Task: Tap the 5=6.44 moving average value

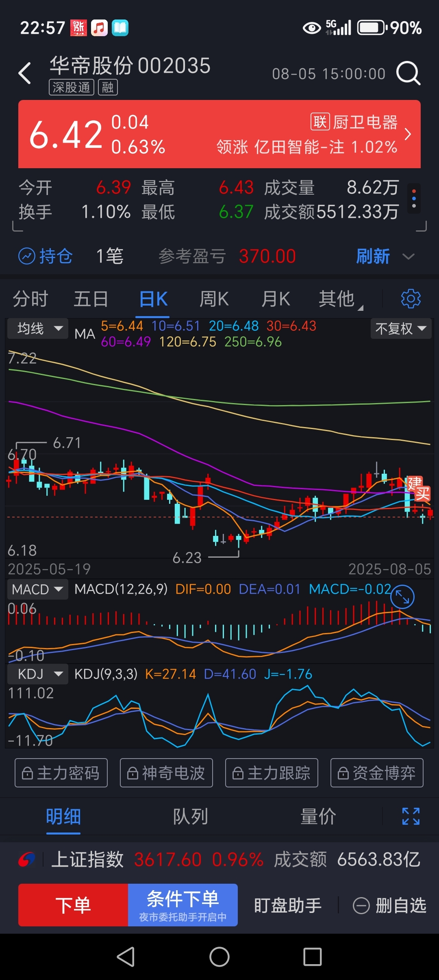Action: click(x=122, y=326)
